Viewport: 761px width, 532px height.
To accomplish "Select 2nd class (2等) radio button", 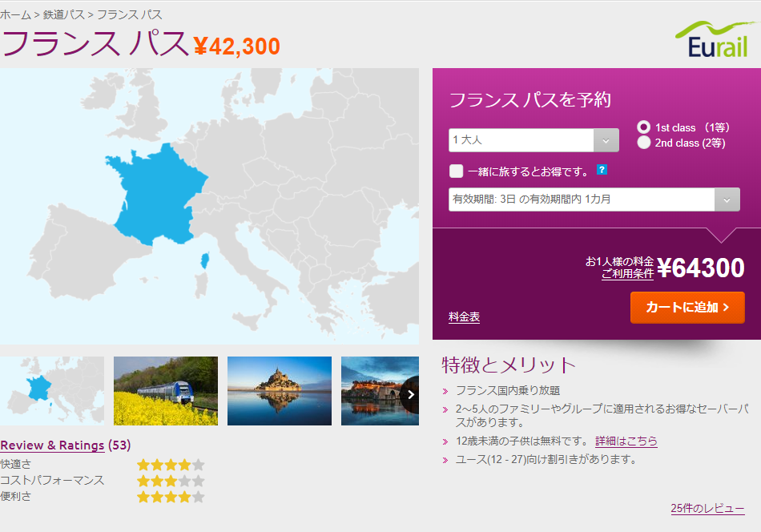I will (643, 143).
